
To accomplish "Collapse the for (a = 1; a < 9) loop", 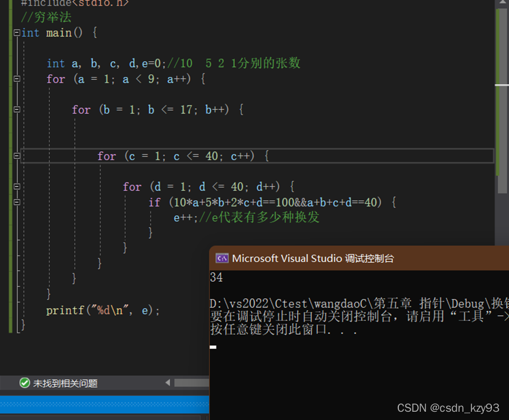I will click(17, 79).
